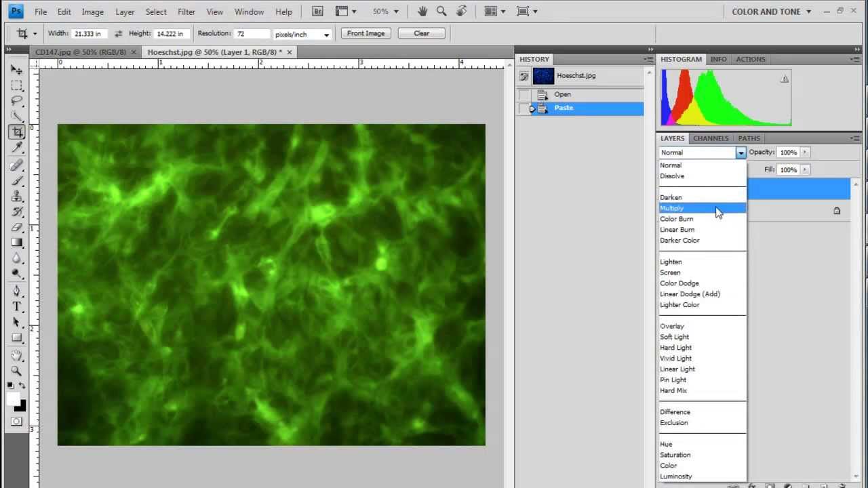
Task: Select the Eyedropper tool
Action: click(x=17, y=148)
